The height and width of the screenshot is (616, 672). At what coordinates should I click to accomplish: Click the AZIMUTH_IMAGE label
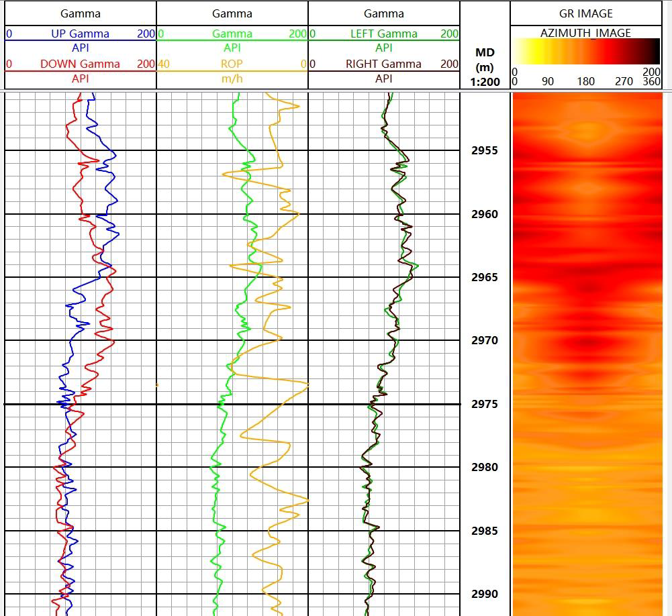(x=586, y=33)
